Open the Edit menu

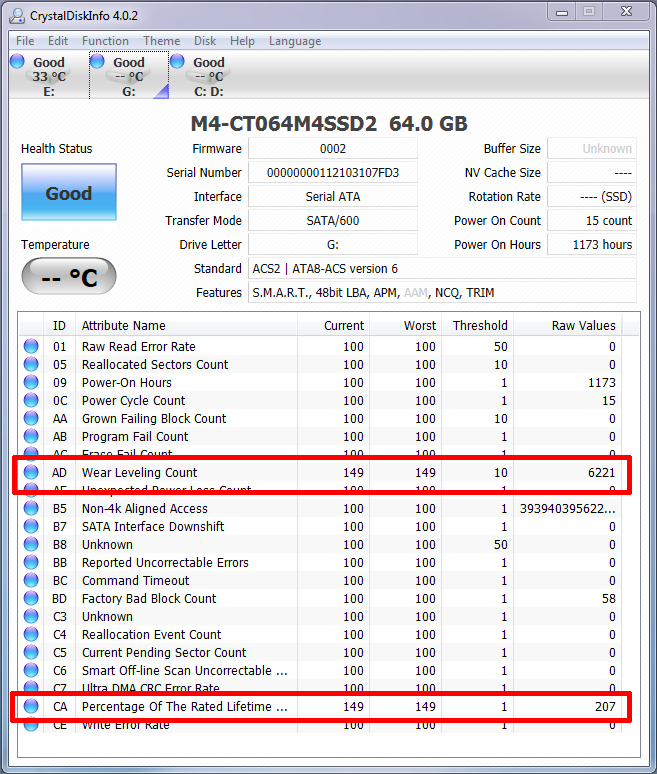58,41
